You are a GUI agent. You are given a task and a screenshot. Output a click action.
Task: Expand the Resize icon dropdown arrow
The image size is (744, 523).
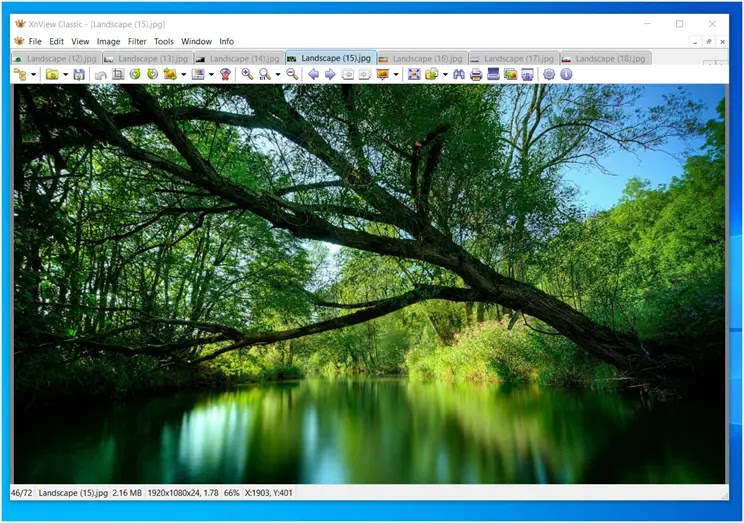[x=184, y=75]
